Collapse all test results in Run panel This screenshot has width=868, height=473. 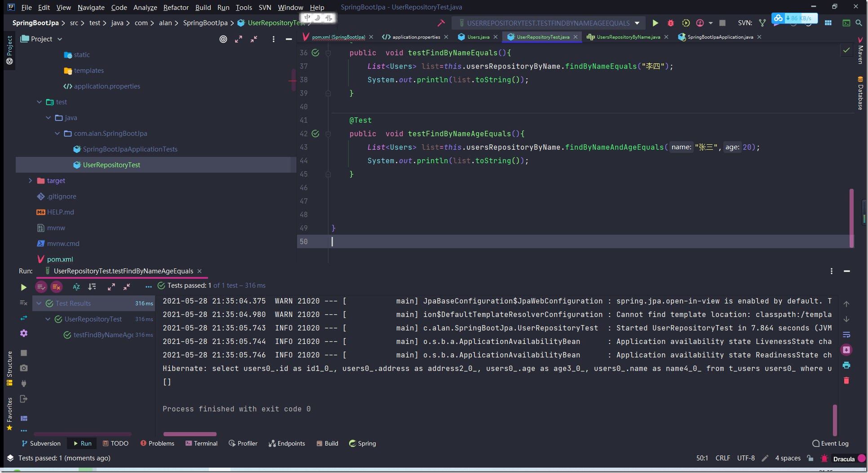pyautogui.click(x=127, y=287)
